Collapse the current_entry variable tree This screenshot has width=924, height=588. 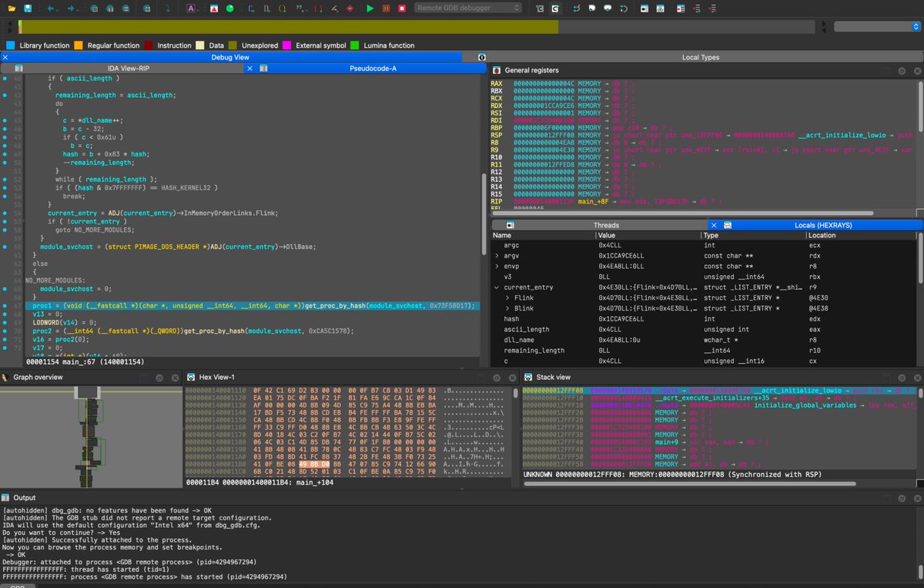click(x=497, y=287)
